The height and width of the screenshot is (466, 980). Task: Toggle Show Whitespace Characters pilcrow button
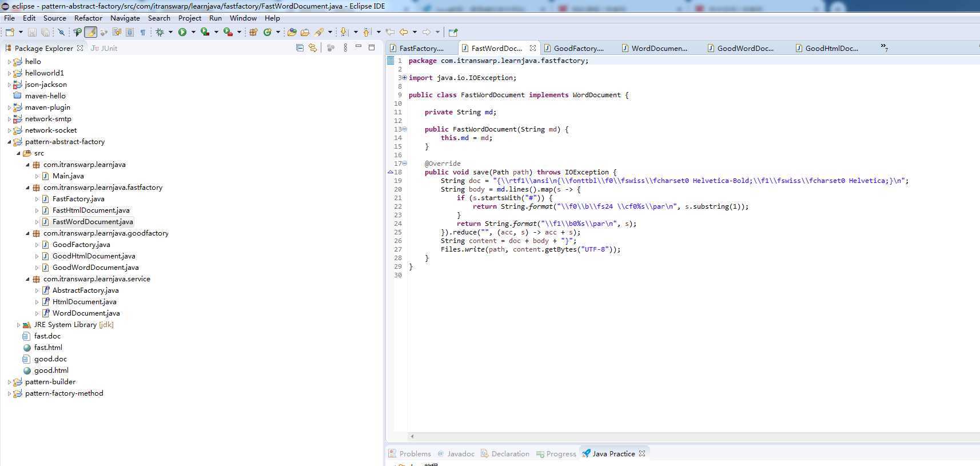pos(143,32)
